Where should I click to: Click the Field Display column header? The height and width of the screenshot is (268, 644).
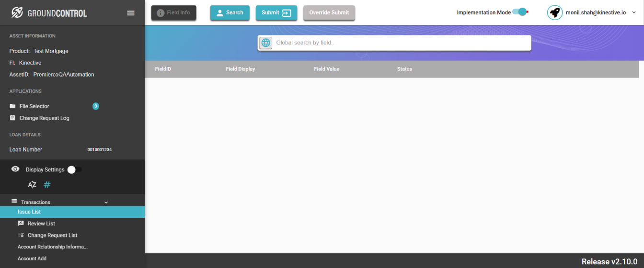pyautogui.click(x=241, y=69)
